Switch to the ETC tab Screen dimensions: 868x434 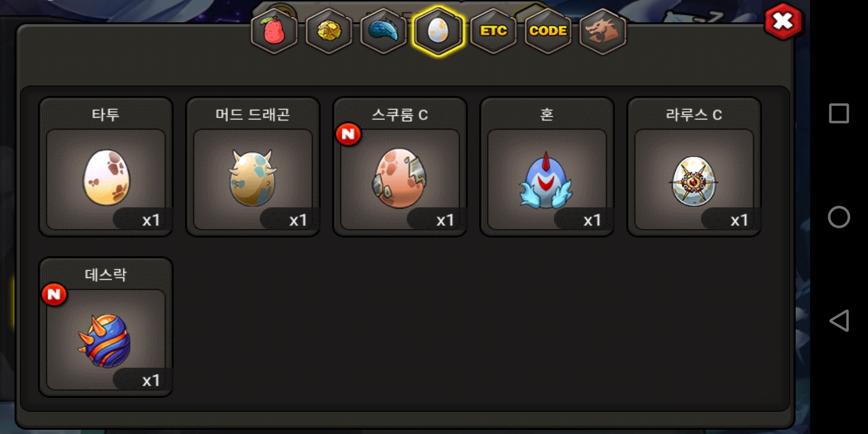pos(493,31)
